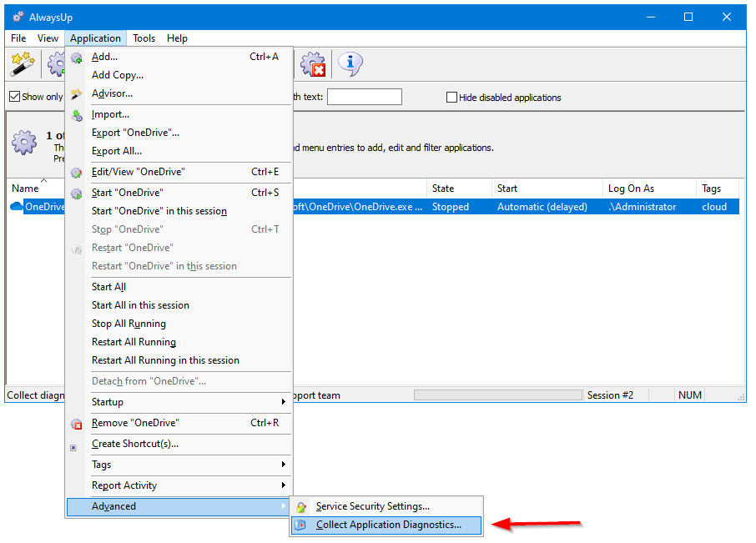
Task: Choose Restart All Running in this session
Action: (179, 360)
